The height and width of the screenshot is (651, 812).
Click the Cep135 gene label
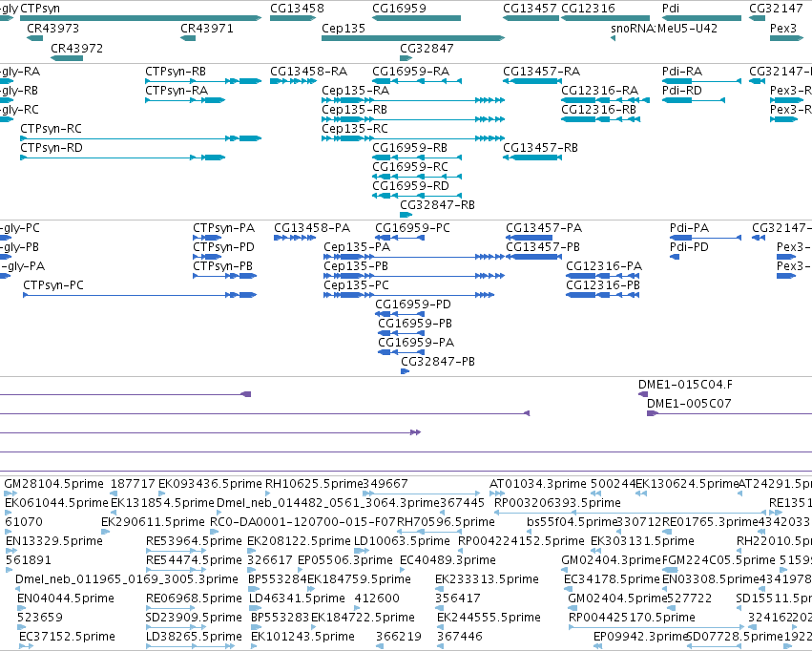(x=344, y=29)
